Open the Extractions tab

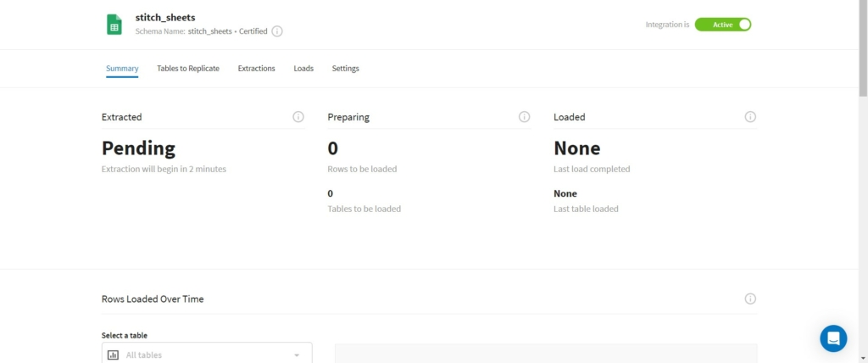coord(256,69)
